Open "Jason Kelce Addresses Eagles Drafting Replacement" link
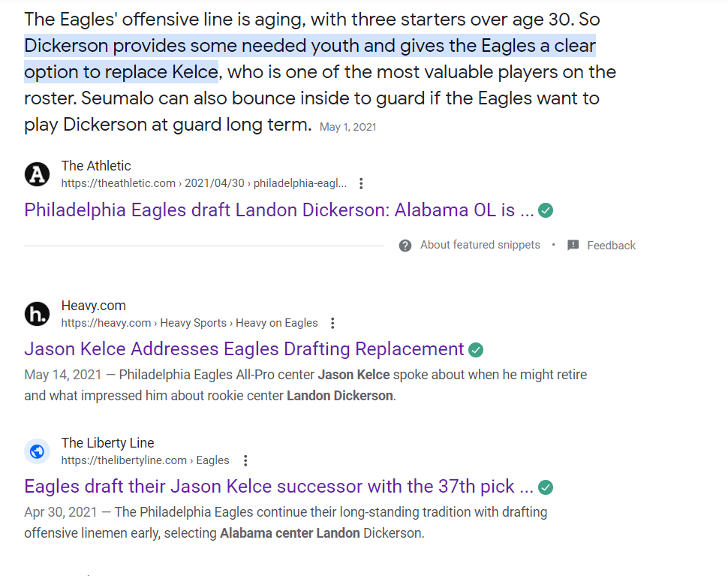This screenshot has height=576, width=728. point(244,349)
